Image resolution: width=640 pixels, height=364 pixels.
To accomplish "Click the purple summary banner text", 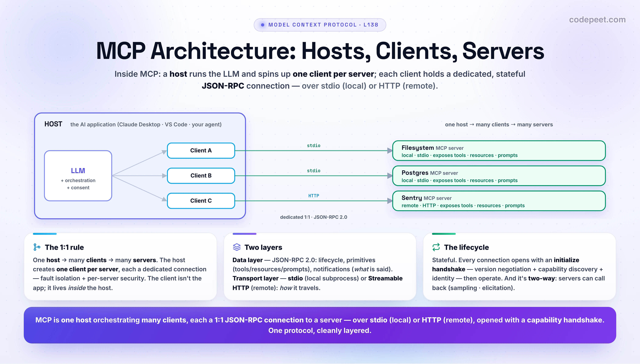I will tap(320, 325).
